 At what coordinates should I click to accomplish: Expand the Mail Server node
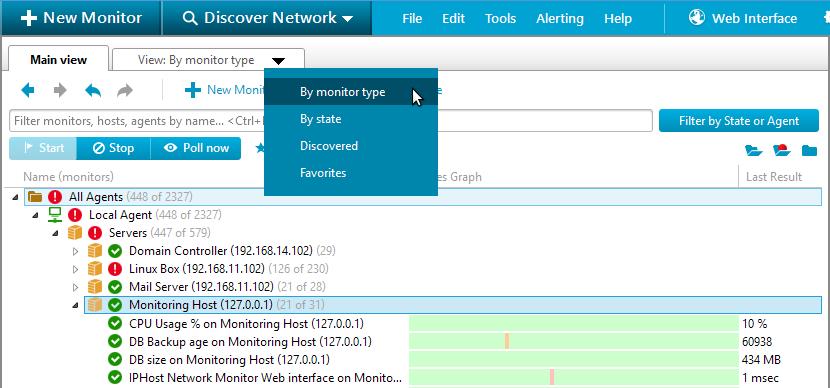coord(75,287)
